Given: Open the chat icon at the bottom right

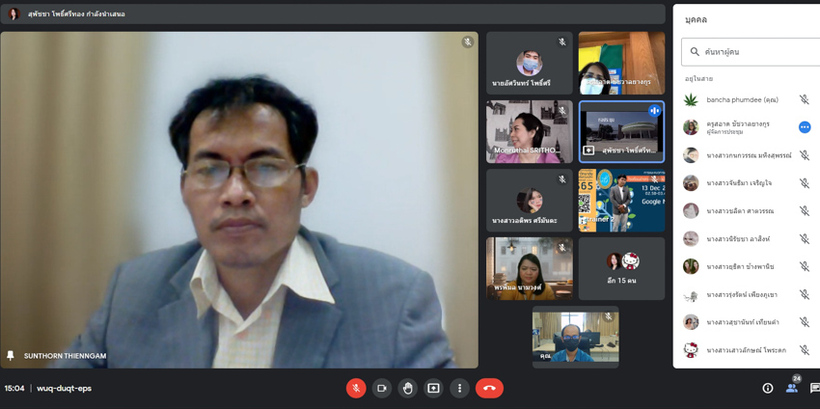Looking at the screenshot, I should tap(814, 388).
